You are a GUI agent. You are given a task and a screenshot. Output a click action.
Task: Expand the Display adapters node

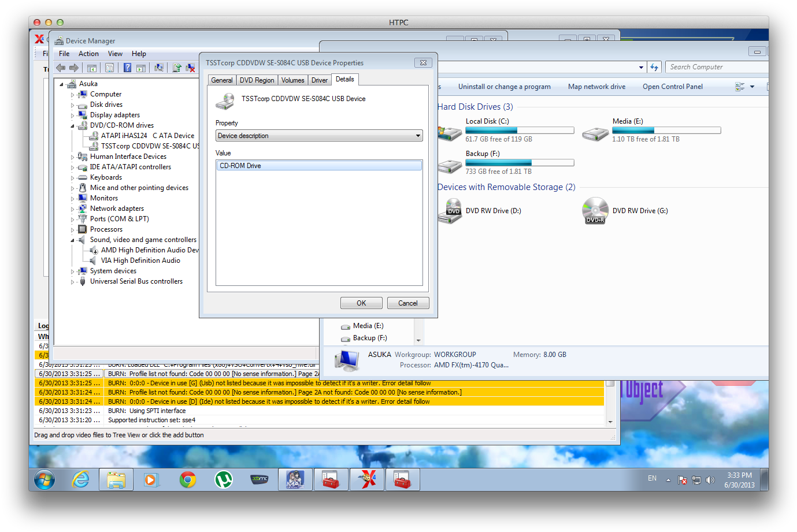[x=73, y=116]
